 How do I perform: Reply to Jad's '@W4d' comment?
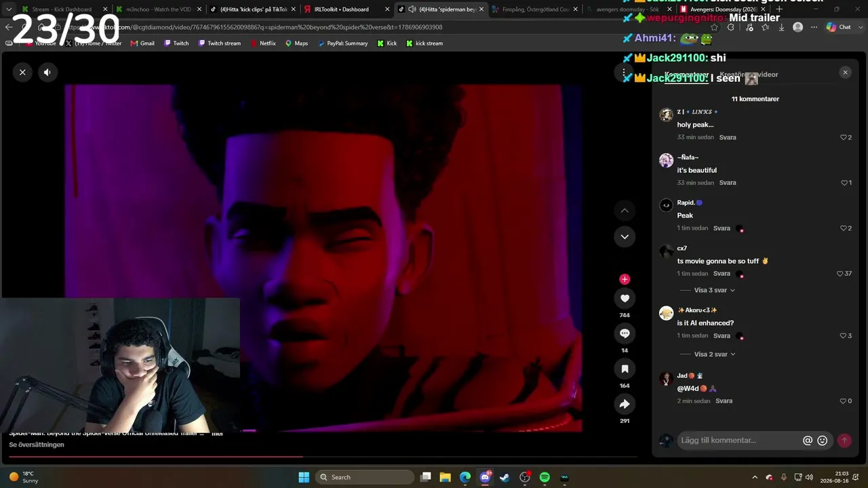724,401
